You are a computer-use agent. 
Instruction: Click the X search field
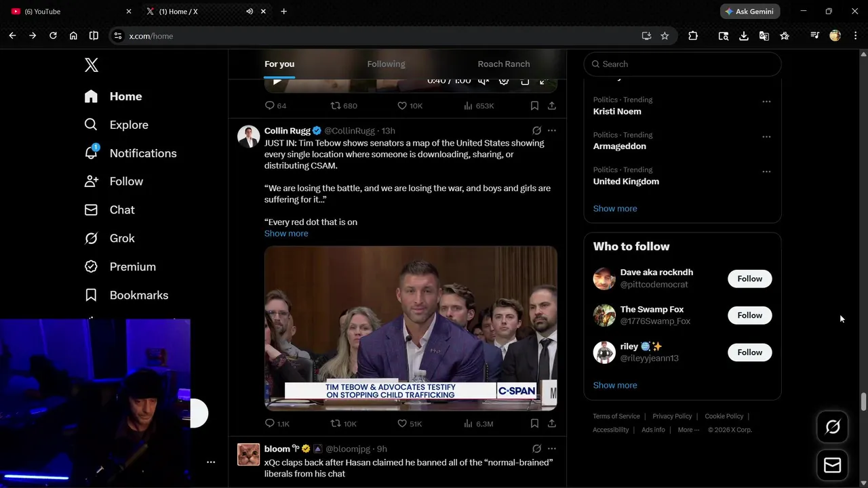point(682,64)
